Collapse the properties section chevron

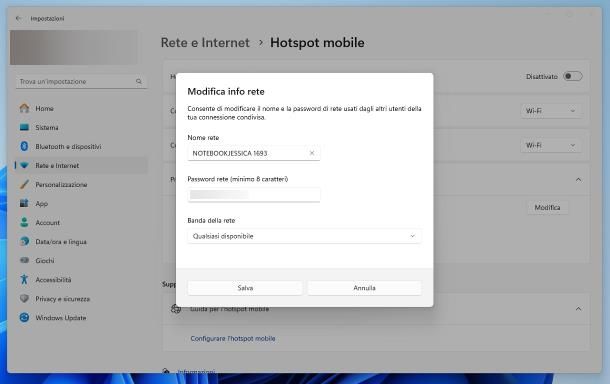pos(578,180)
